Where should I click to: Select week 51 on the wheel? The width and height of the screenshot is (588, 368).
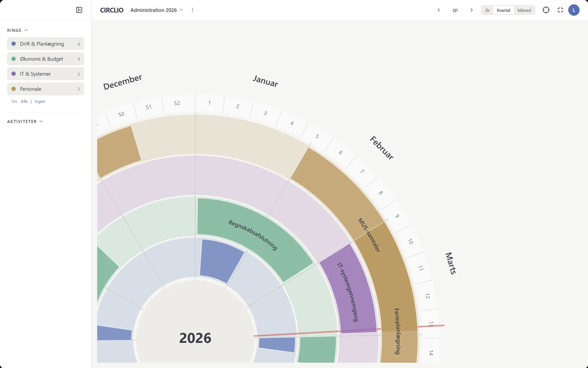(x=149, y=107)
